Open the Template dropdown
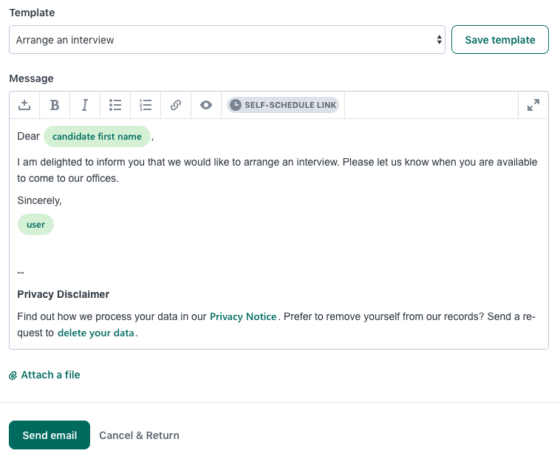 coord(227,40)
